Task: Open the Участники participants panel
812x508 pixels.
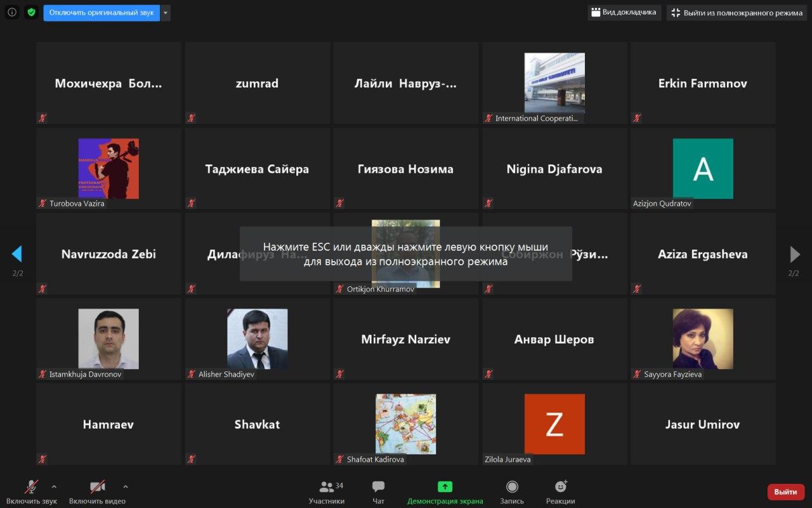Action: pos(327,493)
